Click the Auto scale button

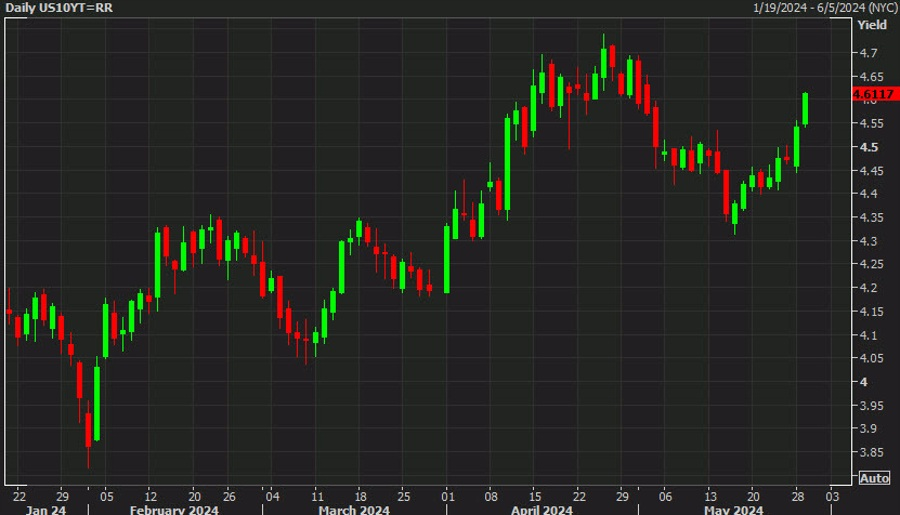(x=874, y=478)
